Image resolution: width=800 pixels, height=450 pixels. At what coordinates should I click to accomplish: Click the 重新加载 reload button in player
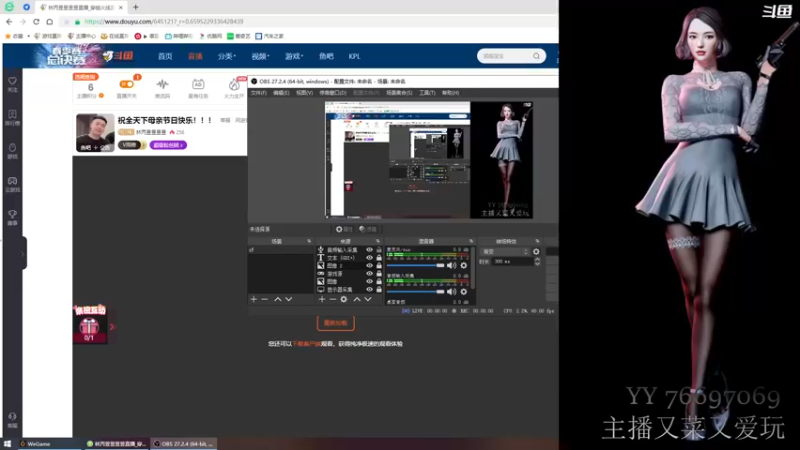click(336, 323)
